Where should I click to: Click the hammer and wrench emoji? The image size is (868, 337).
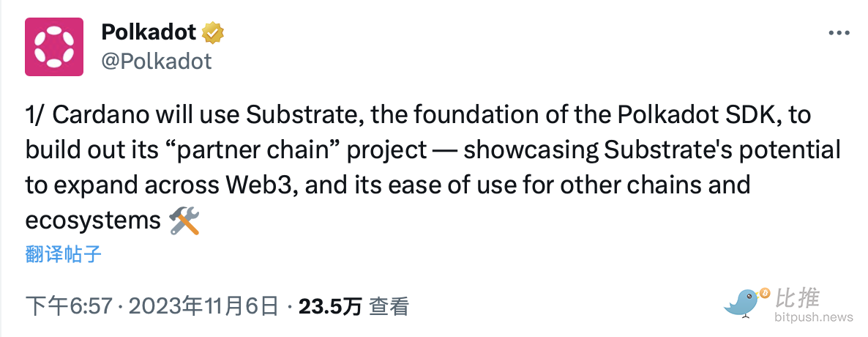coord(184,221)
